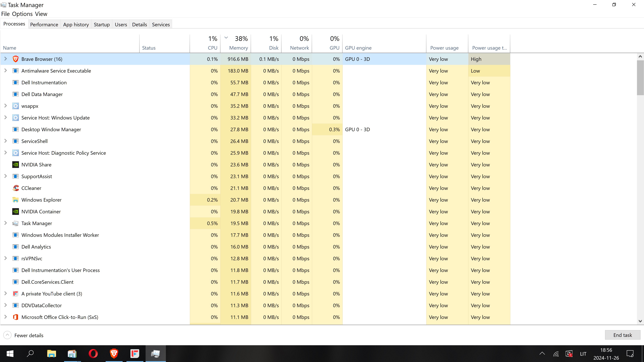
Task: Expand Service Host: Windows Update group
Action: pos(6,117)
